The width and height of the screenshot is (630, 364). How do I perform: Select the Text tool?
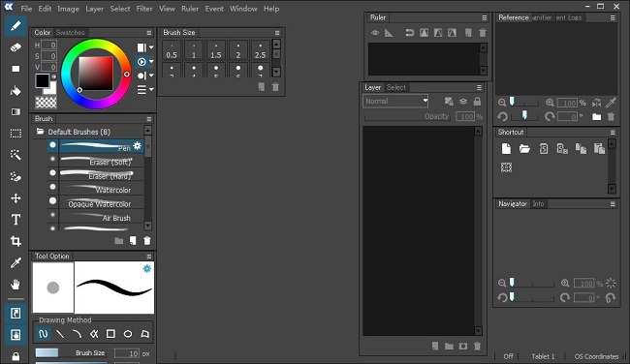[x=16, y=220]
